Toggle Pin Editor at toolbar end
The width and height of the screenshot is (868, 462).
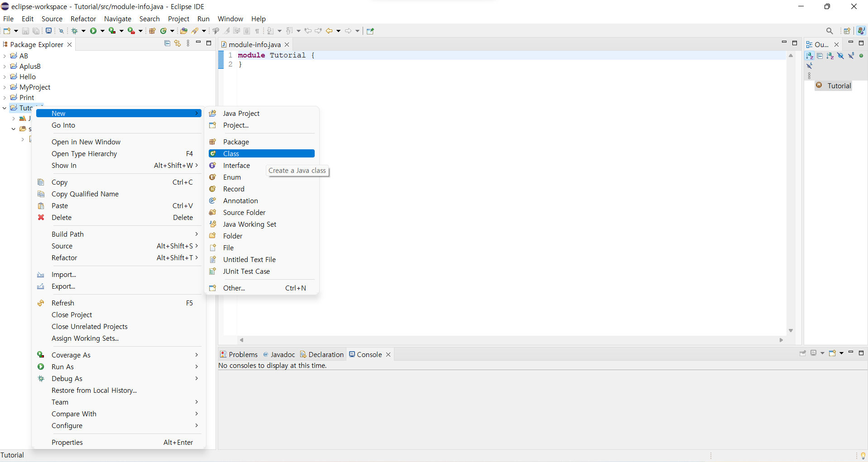point(370,31)
